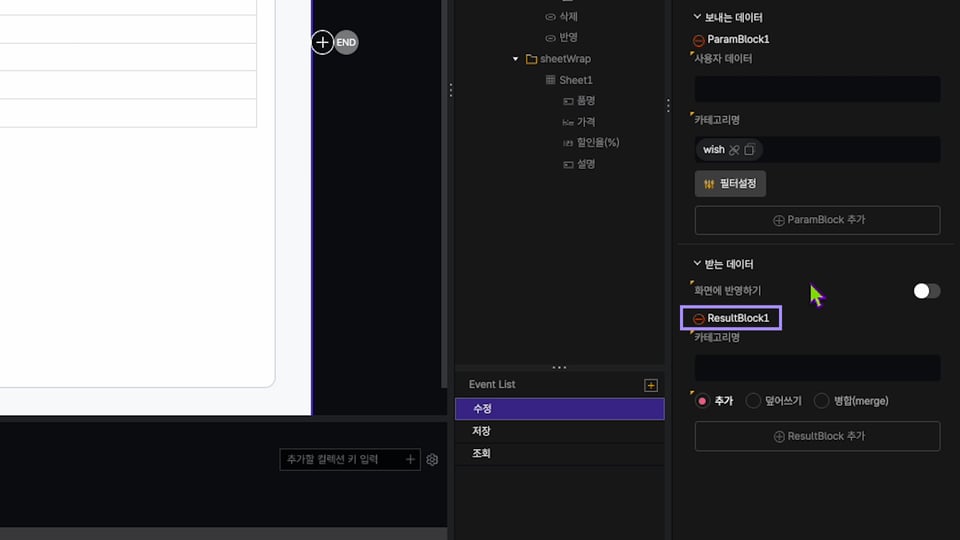This screenshot has height=540, width=960.
Task: Select 가격 in the tree
Action: (x=586, y=122)
